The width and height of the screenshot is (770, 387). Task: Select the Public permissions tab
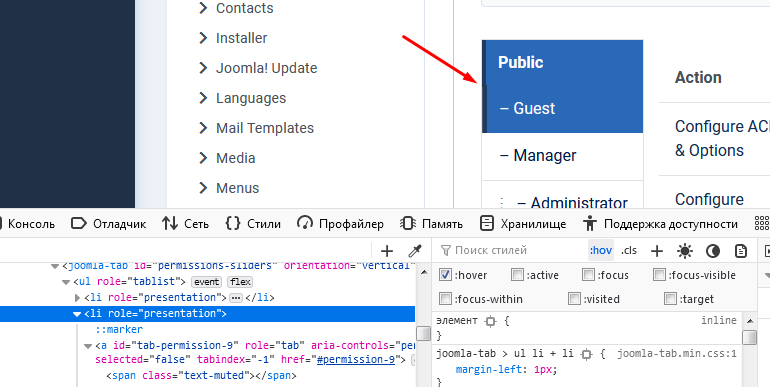click(x=563, y=62)
